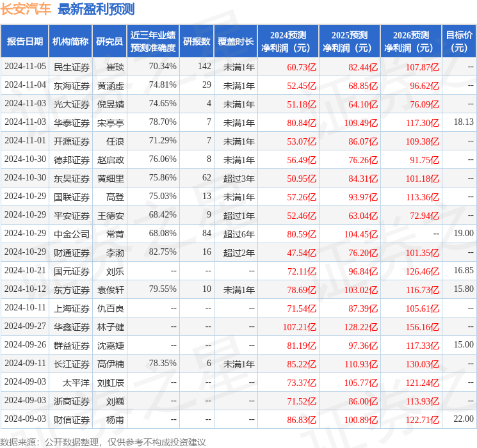Click researcher name 赵启政

(x=110, y=160)
